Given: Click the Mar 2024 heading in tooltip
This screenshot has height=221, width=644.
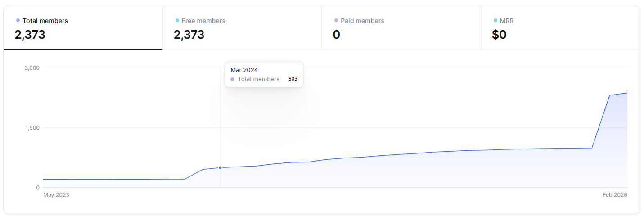Looking at the screenshot, I should tap(244, 70).
